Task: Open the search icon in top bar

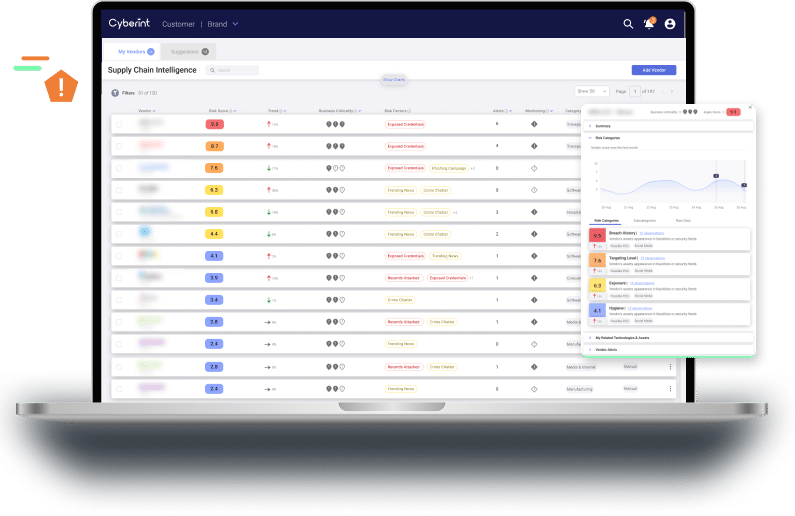Action: coord(628,24)
